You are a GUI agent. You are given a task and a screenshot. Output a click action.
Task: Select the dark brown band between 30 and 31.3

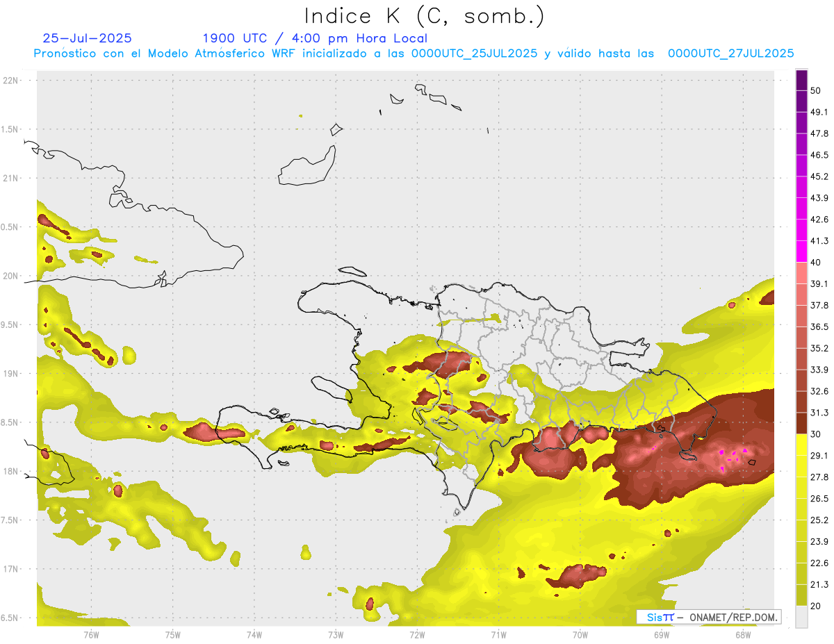801,424
